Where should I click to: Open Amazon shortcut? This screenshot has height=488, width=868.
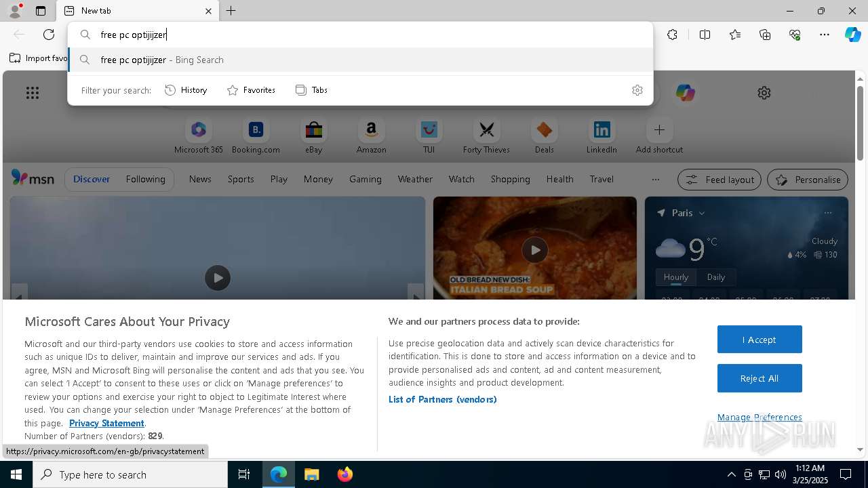click(x=371, y=136)
